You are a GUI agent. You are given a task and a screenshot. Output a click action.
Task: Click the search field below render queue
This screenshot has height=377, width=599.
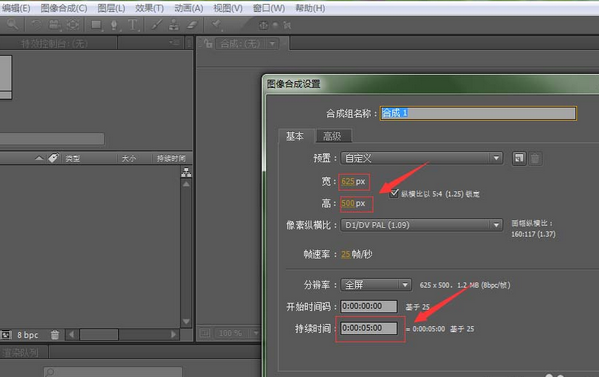[113, 372]
